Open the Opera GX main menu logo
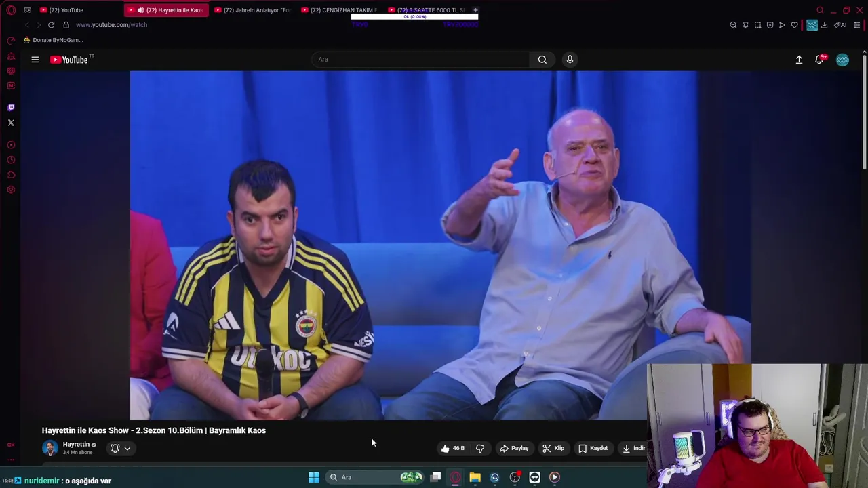868x488 pixels. click(x=11, y=10)
